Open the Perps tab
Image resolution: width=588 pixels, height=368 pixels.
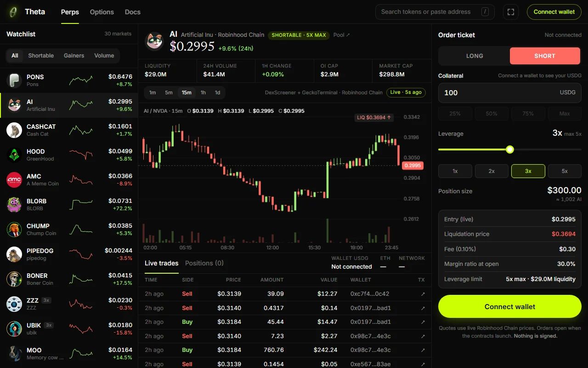pos(70,12)
